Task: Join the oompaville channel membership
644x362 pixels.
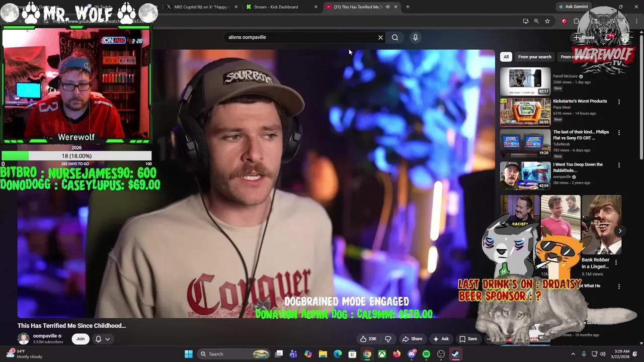Action: (80, 339)
